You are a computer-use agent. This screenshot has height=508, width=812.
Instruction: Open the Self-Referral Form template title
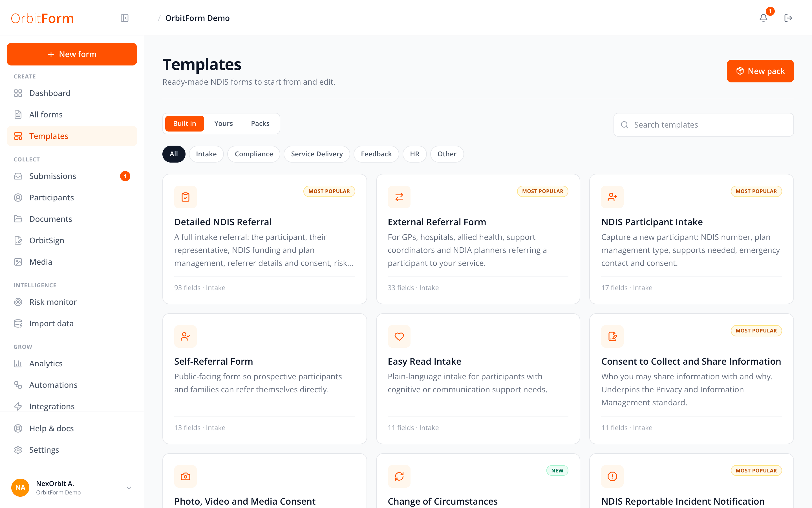point(213,361)
